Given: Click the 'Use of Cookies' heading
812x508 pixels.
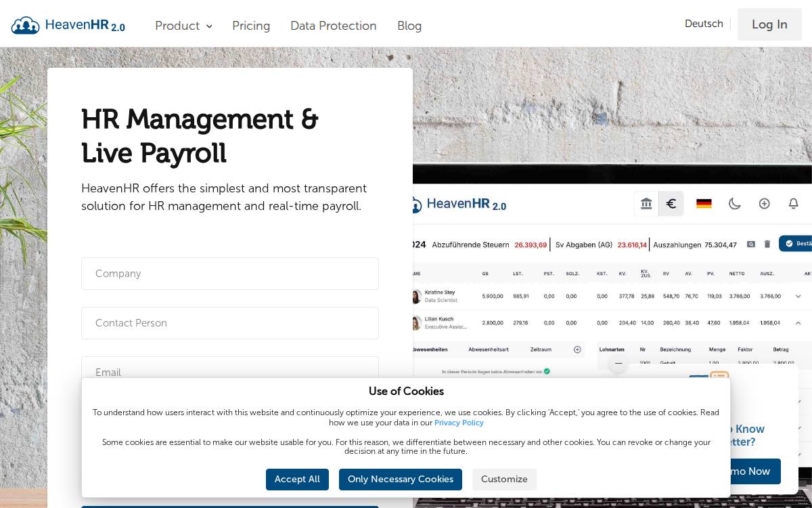Looking at the screenshot, I should point(406,391).
